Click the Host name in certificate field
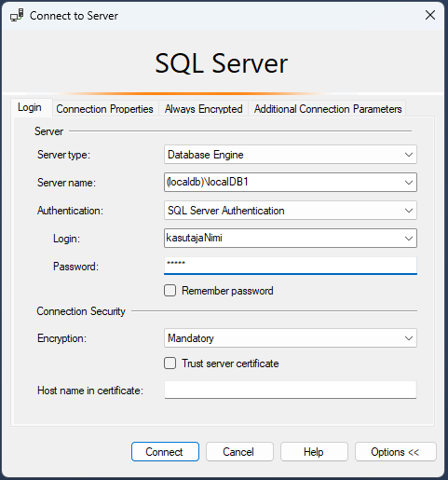The image size is (448, 480). tap(291, 390)
